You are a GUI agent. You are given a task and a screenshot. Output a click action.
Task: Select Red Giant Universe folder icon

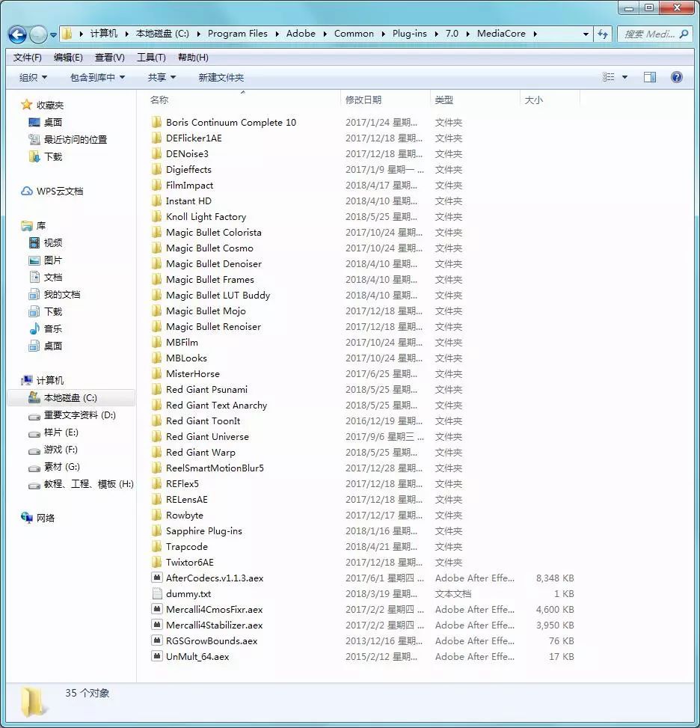(157, 436)
